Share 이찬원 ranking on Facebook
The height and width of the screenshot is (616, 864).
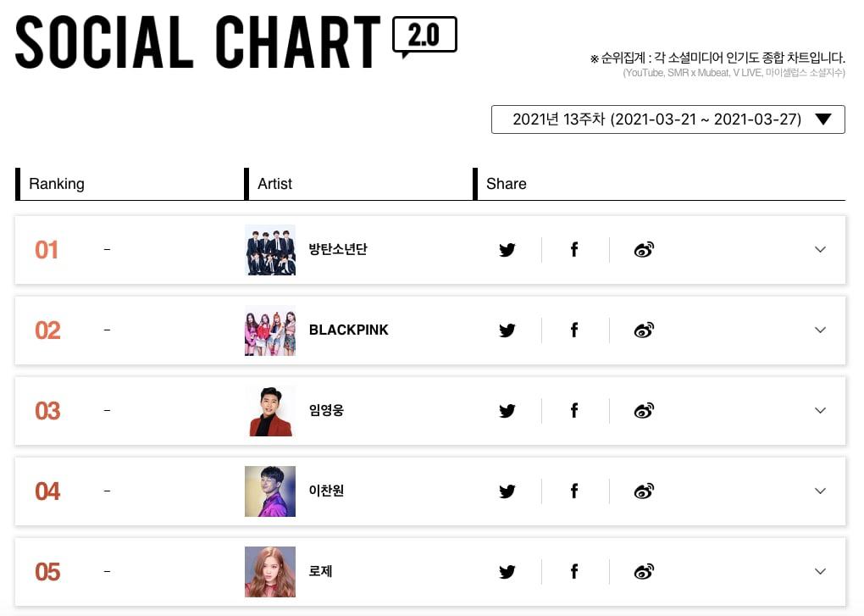(x=574, y=491)
